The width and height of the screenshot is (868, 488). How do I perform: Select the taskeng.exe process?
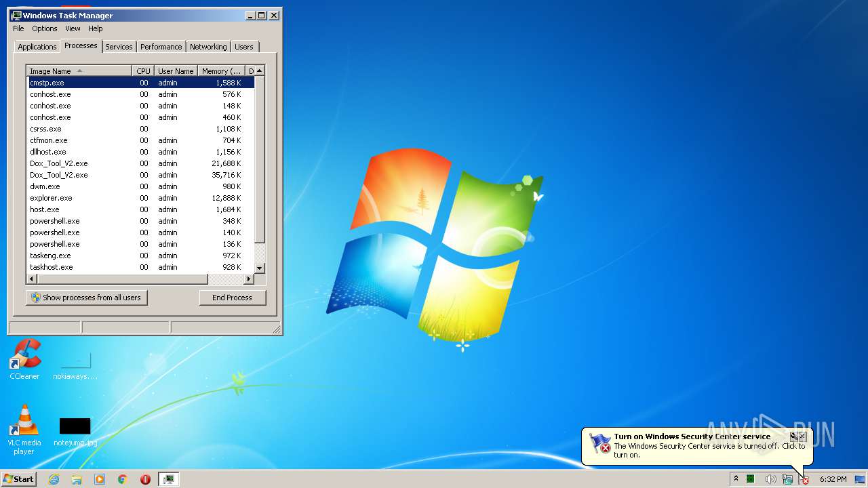(x=141, y=256)
